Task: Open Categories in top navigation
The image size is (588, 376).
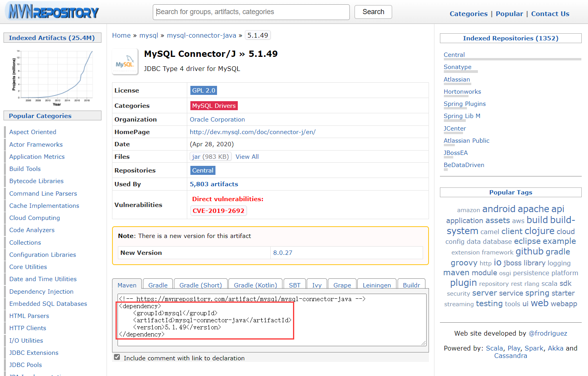Action: pos(469,14)
